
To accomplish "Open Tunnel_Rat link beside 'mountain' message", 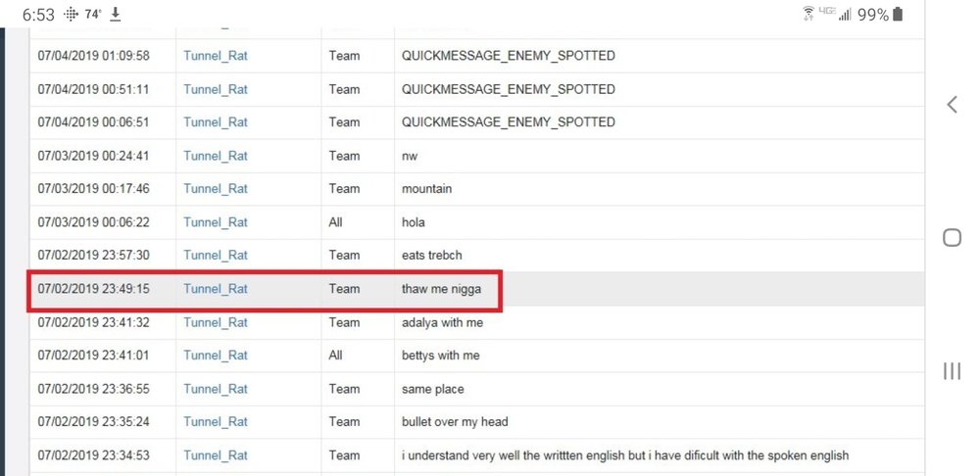I will coord(216,189).
